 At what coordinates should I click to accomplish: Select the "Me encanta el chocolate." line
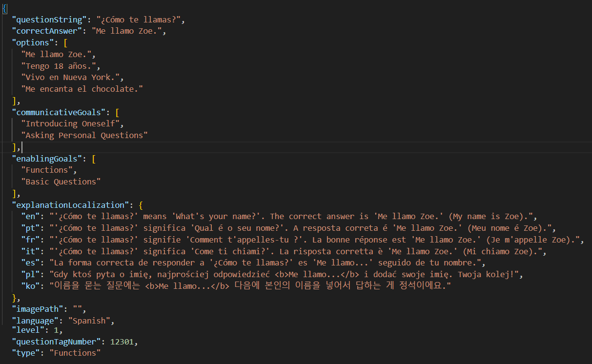click(x=82, y=89)
